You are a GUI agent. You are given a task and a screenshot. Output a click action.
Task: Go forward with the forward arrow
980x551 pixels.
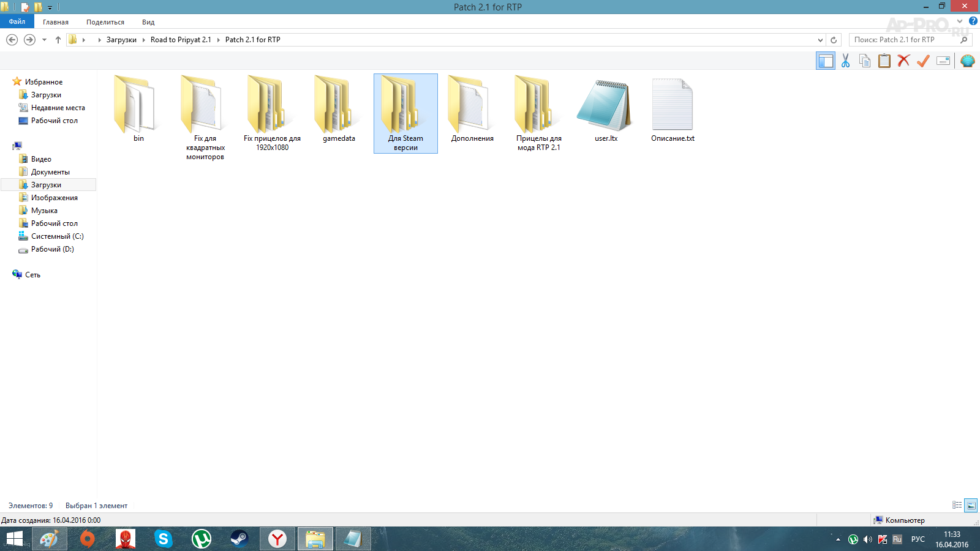pos(29,40)
